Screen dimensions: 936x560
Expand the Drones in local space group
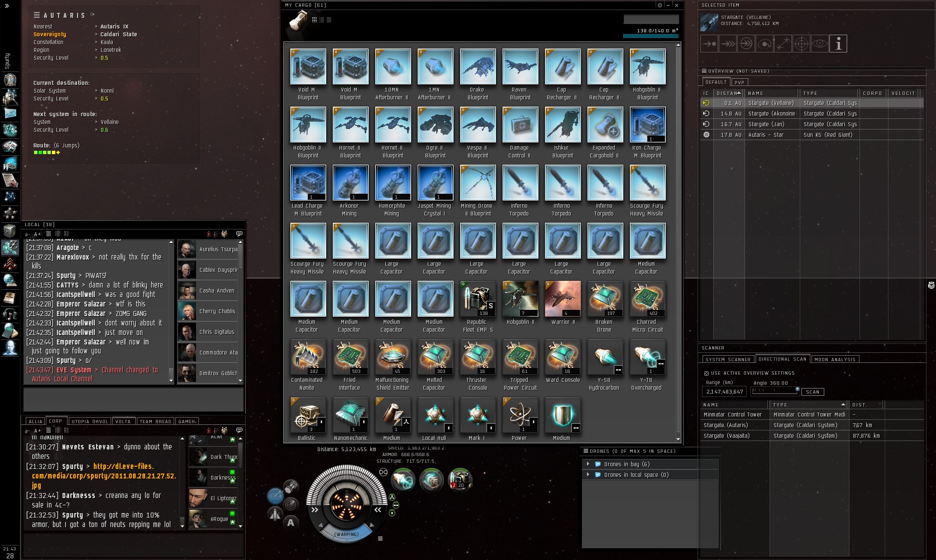(588, 475)
